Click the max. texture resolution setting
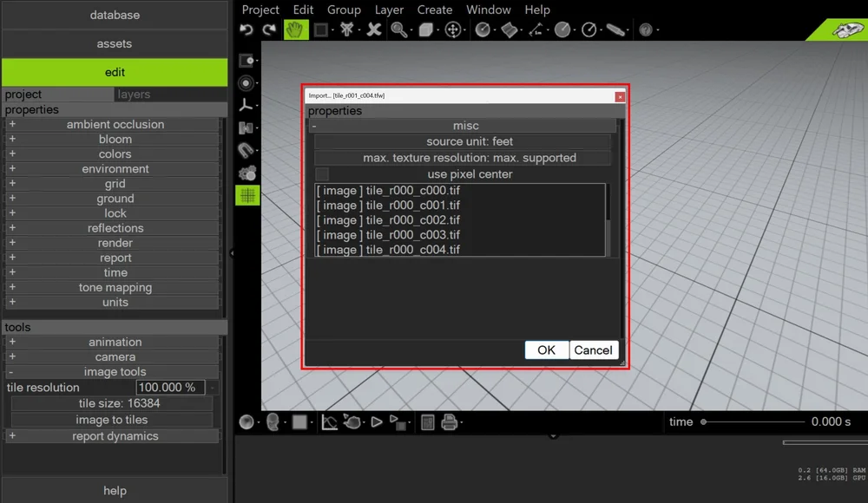This screenshot has height=503, width=868. pos(463,158)
